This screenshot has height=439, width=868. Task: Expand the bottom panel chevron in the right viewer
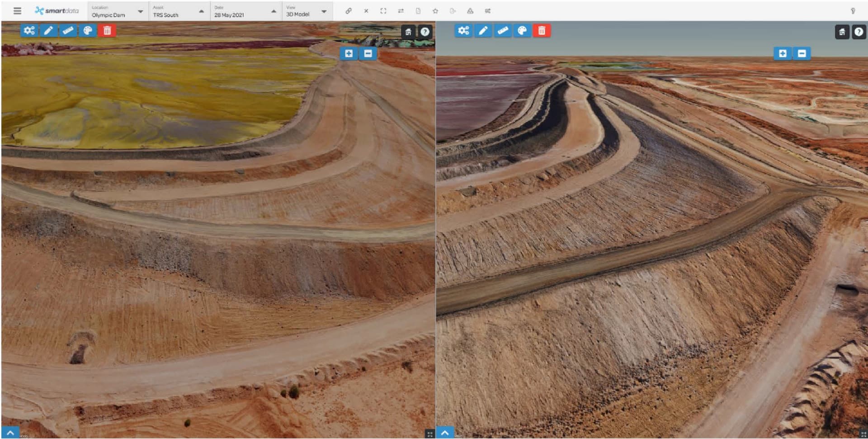[446, 432]
